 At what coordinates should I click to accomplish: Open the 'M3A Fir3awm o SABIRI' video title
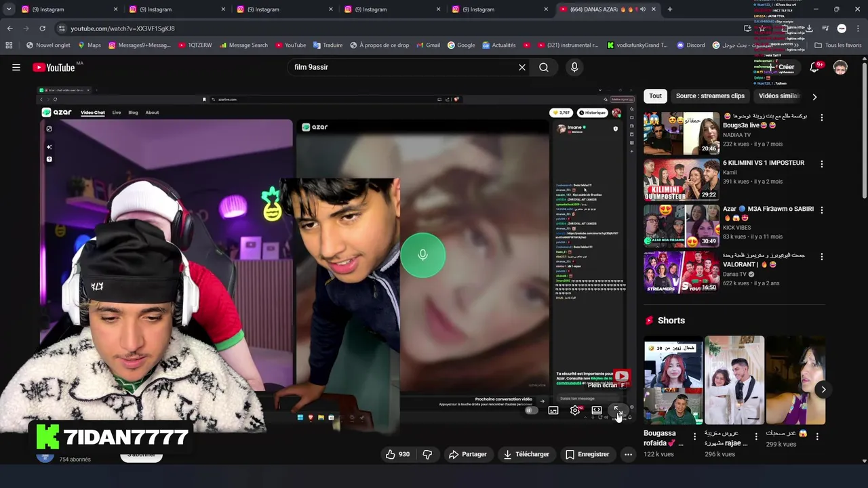(768, 213)
